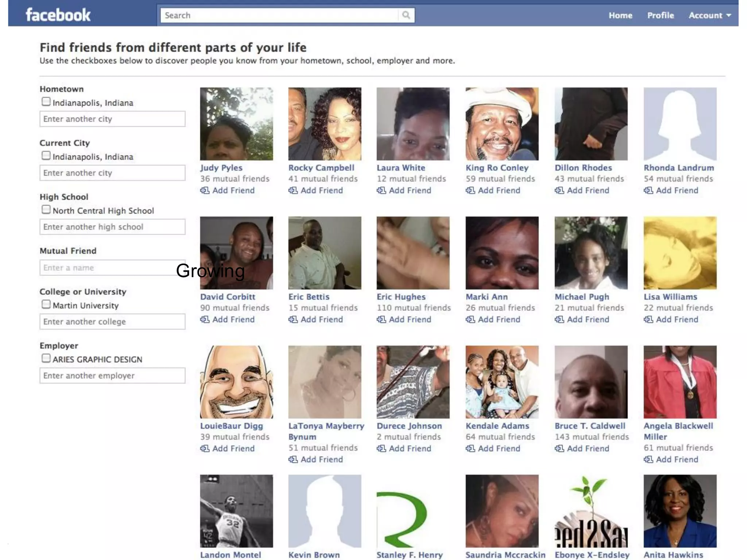Open Anita Hawkins profile photo
The image size is (747, 560).
pyautogui.click(x=680, y=511)
